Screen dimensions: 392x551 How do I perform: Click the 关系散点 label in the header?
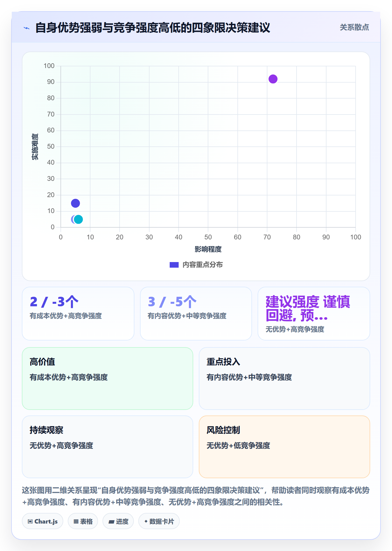[354, 27]
